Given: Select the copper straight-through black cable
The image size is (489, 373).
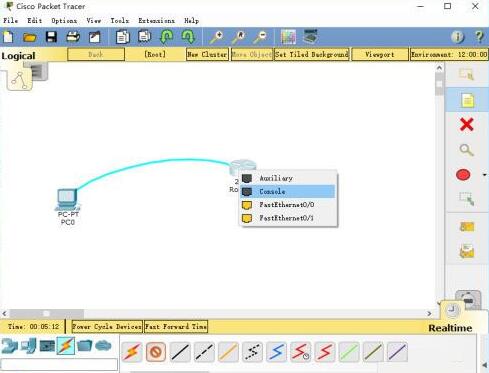Looking at the screenshot, I should pos(180,352).
